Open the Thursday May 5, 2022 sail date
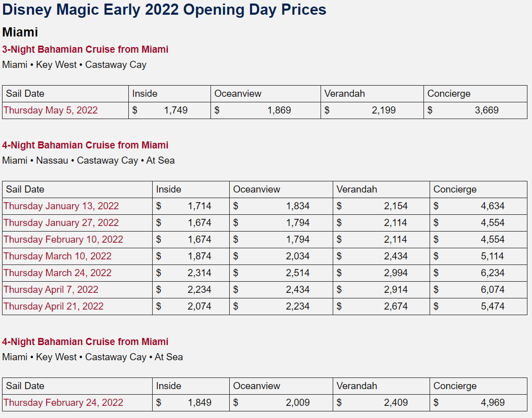 51,110
